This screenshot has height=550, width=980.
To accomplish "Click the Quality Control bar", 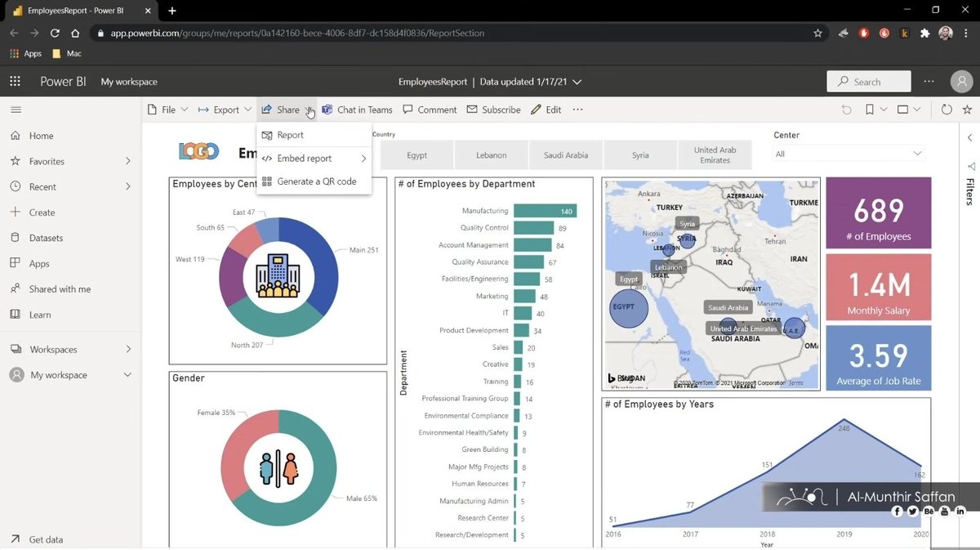I will pos(533,228).
